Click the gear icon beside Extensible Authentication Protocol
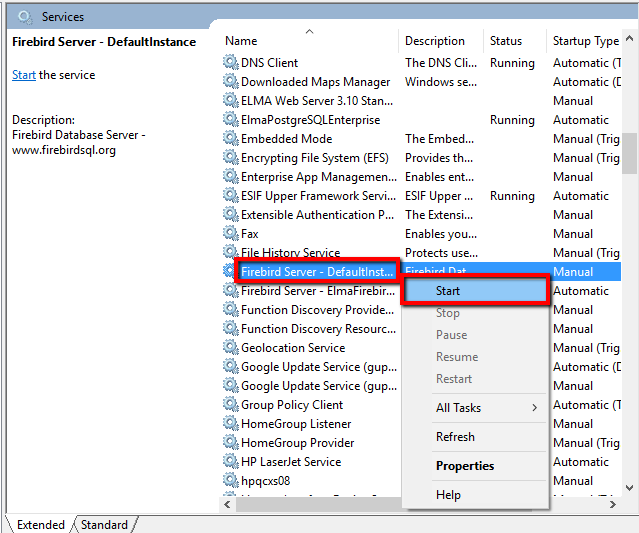This screenshot has height=533, width=639. pos(231,214)
